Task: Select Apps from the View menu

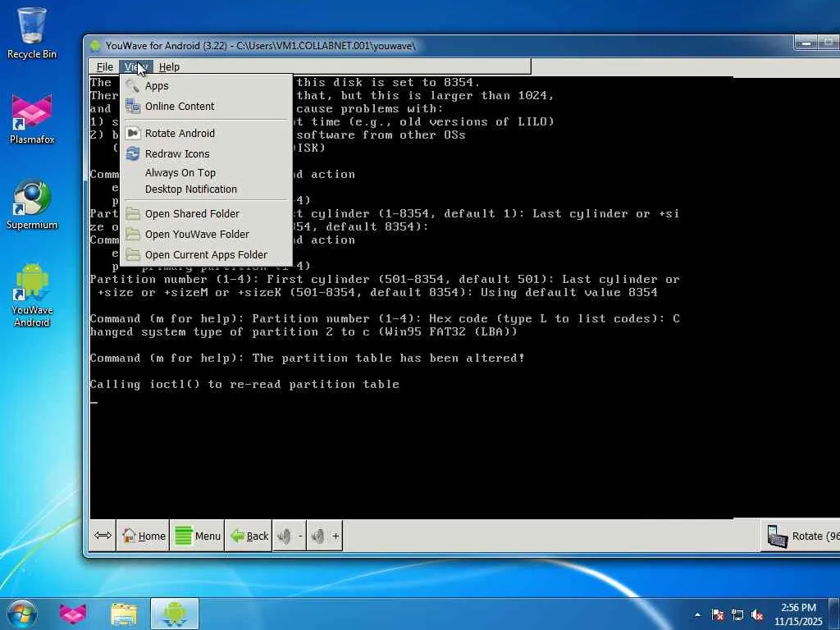Action: coord(206,85)
